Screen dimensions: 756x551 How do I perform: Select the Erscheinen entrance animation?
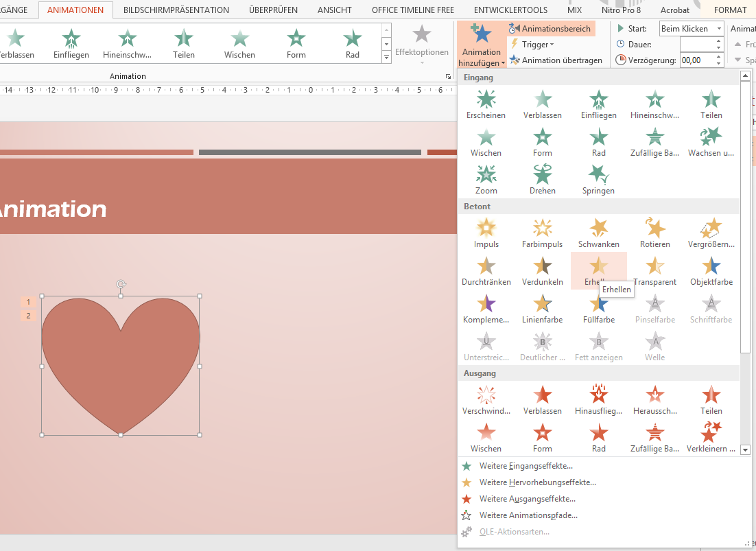[x=486, y=104]
